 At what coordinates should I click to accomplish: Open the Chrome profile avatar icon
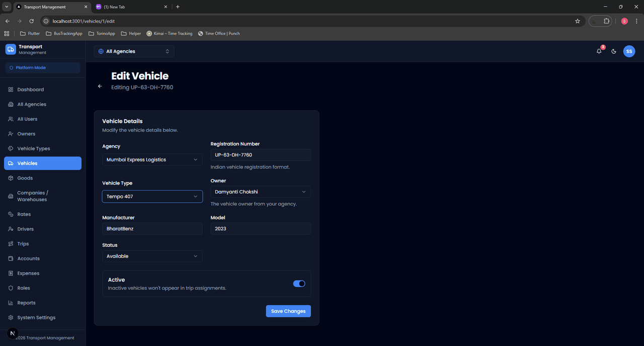(x=624, y=21)
